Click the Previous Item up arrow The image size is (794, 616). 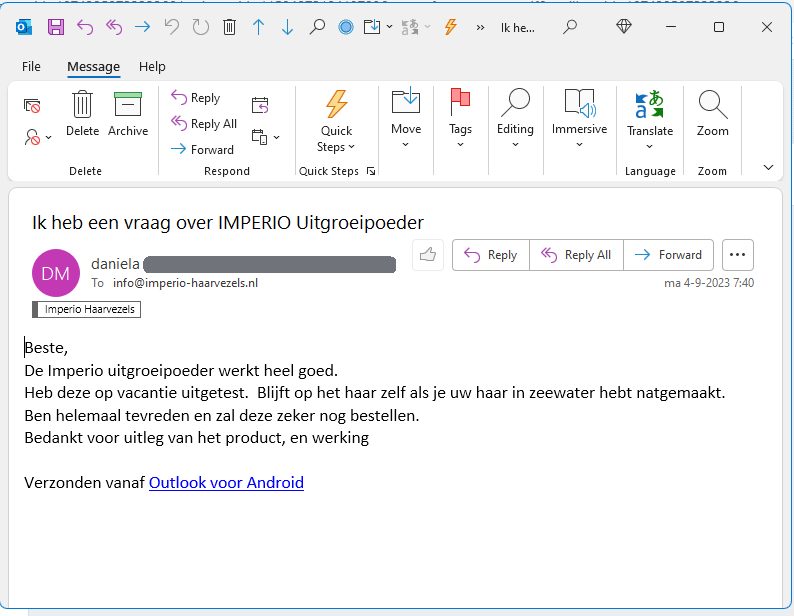click(x=259, y=27)
